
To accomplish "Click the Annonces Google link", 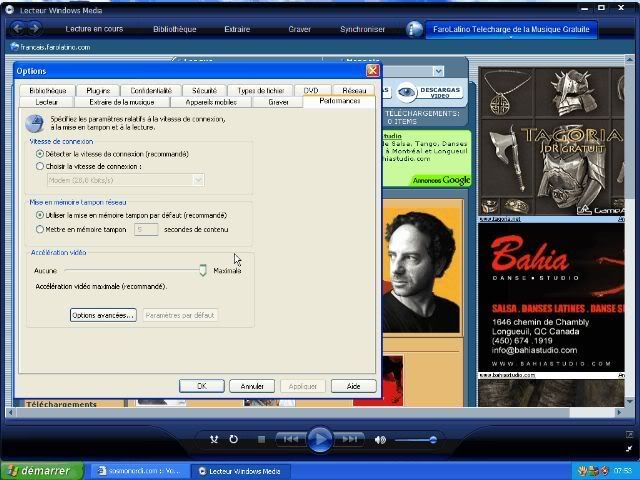I will click(x=441, y=180).
